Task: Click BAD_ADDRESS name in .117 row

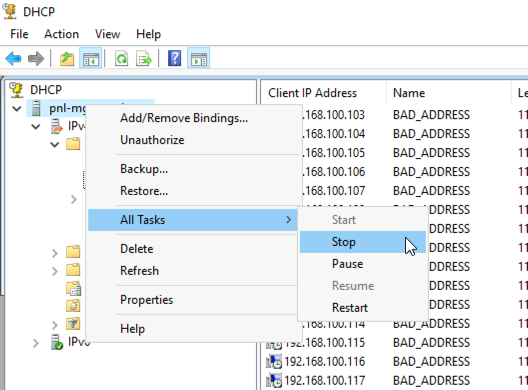Action: tap(431, 381)
